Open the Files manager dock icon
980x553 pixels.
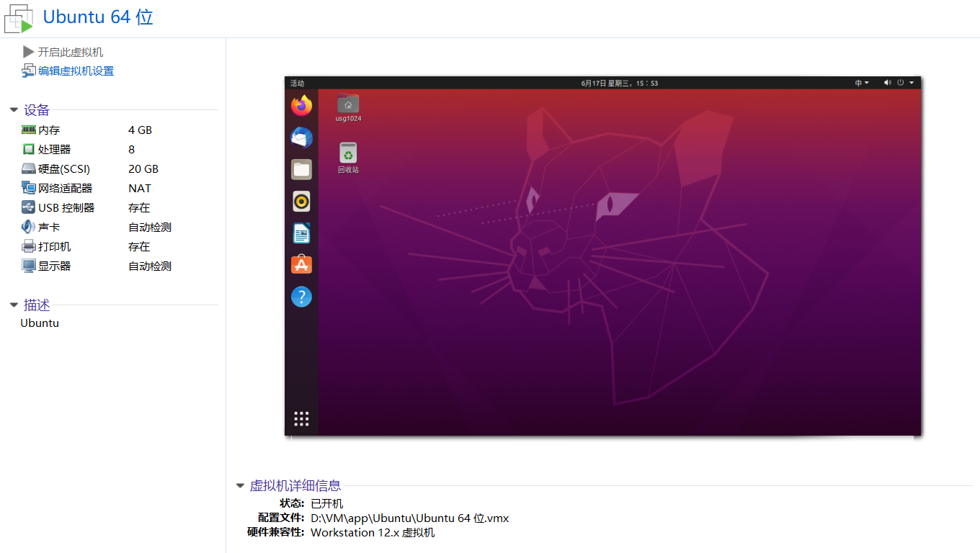301,170
